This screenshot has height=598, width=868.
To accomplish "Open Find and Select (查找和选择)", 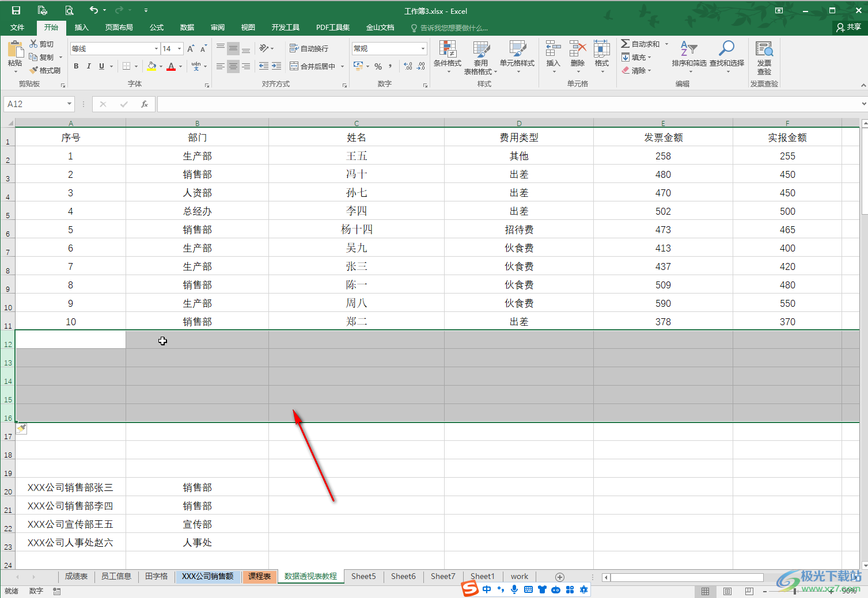I will tap(727, 56).
